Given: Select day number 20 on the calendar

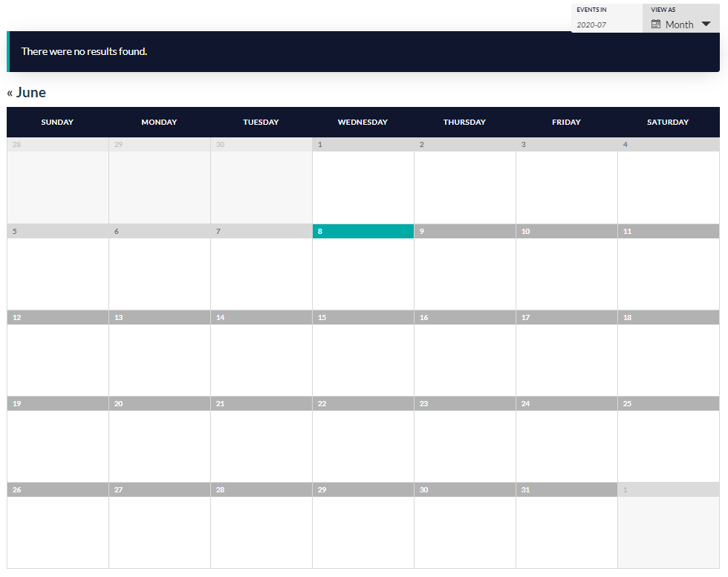Looking at the screenshot, I should [118, 404].
